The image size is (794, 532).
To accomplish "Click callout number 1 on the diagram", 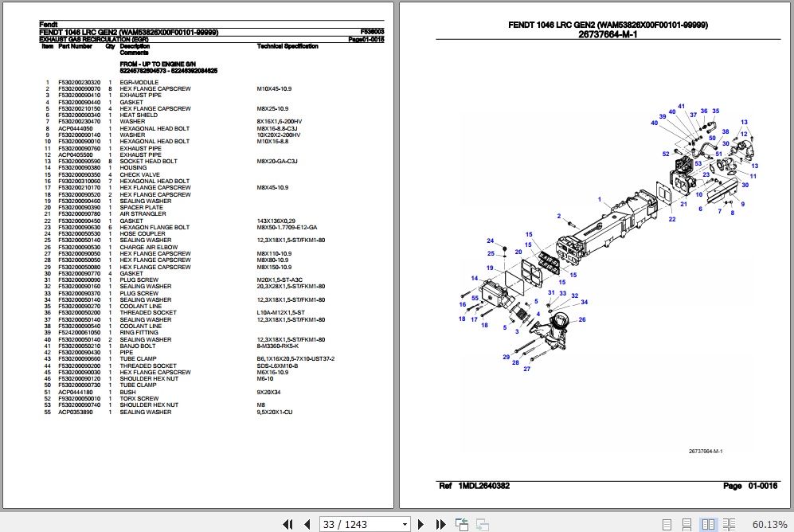I will [599, 199].
